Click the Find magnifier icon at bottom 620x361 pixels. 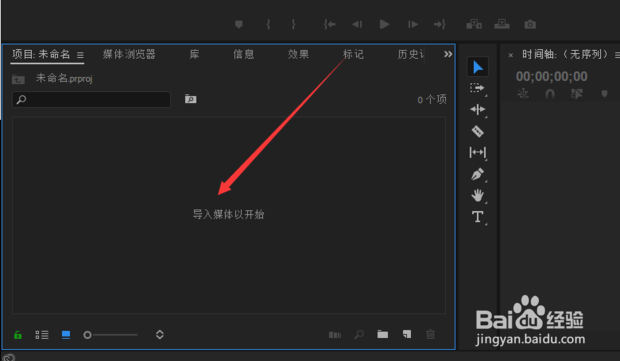(359, 335)
